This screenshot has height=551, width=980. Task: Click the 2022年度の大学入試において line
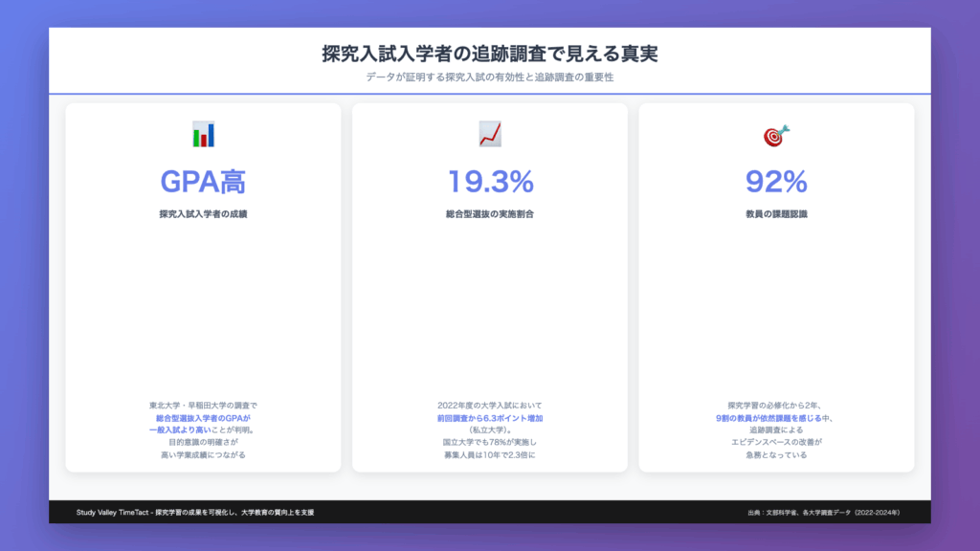click(x=490, y=406)
